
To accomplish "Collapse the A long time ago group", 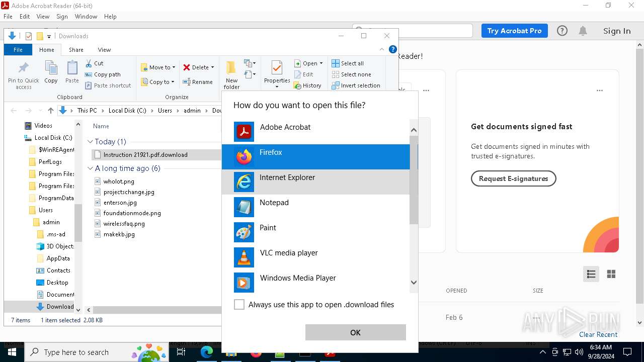I will click(91, 168).
